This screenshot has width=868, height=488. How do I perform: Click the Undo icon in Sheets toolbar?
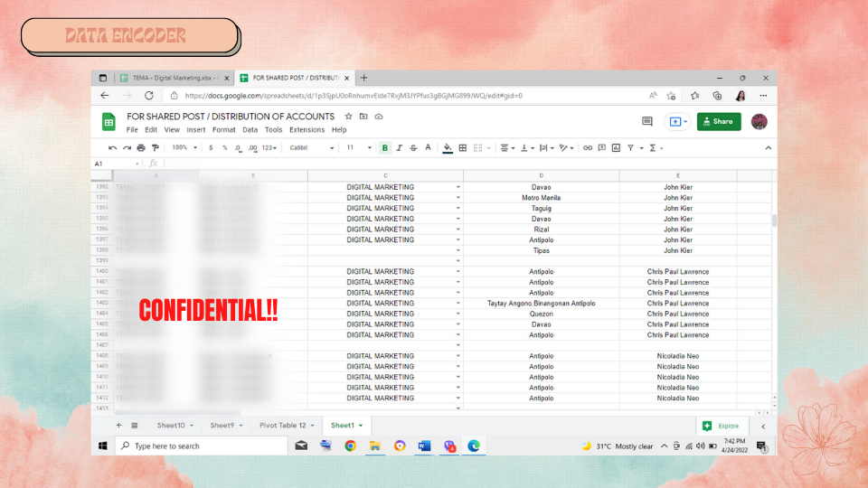click(x=112, y=147)
